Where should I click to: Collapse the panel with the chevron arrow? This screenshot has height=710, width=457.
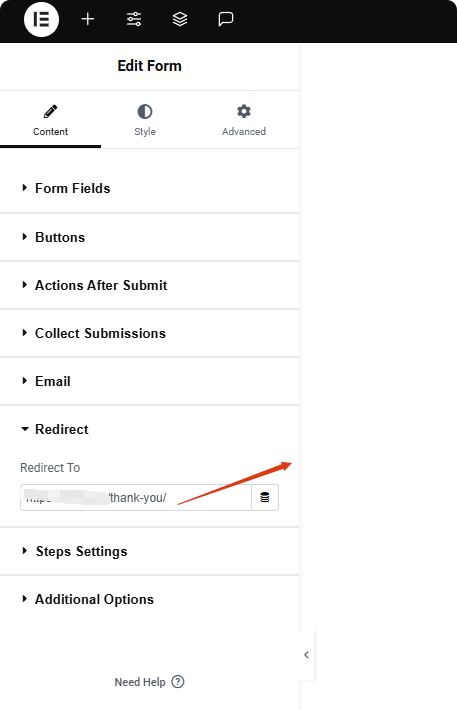click(307, 655)
